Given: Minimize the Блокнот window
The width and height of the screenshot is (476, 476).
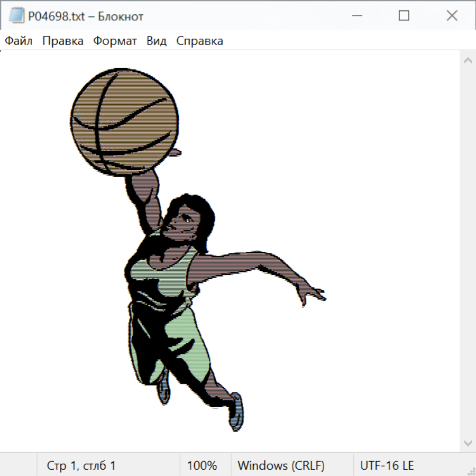Looking at the screenshot, I should (x=356, y=16).
